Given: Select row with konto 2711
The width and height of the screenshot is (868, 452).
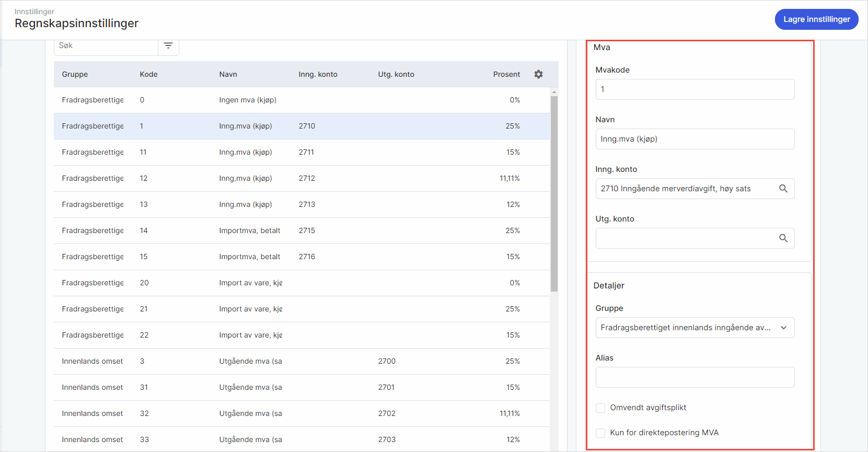Looking at the screenshot, I should coord(302,152).
